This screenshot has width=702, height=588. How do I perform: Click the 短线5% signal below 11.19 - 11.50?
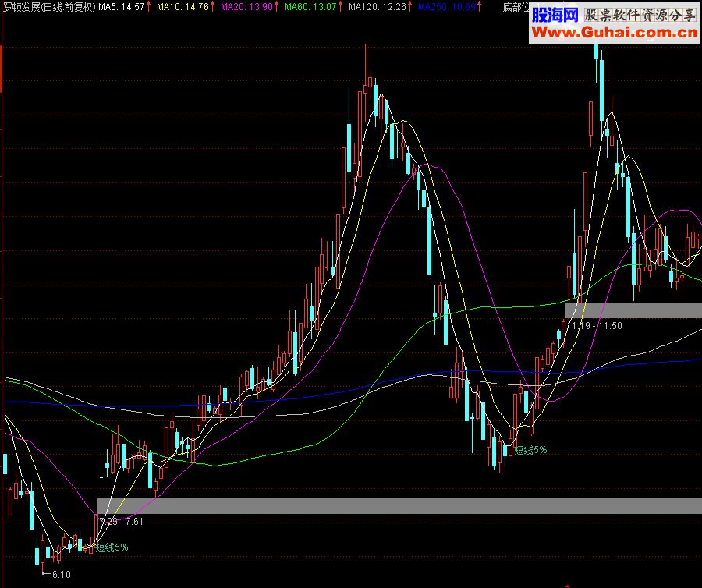tap(530, 450)
